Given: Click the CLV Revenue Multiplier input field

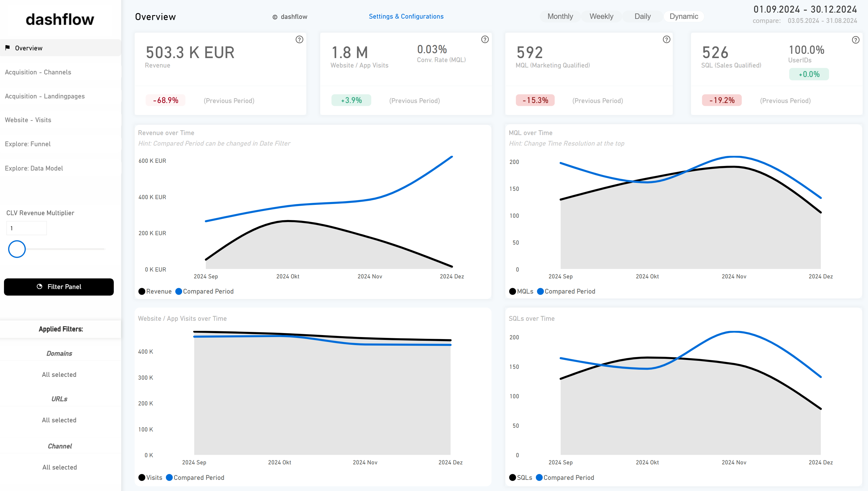Looking at the screenshot, I should coord(27,228).
